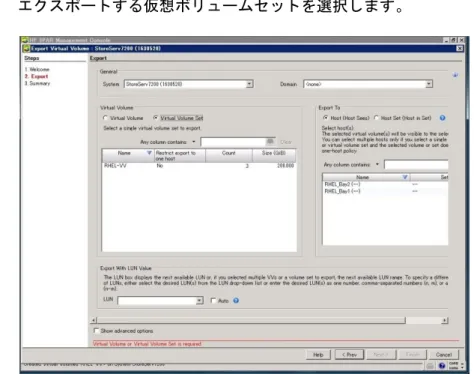Select the RHEL-VV volume set row
Viewport: 474px width, 374px height.
[199, 166]
